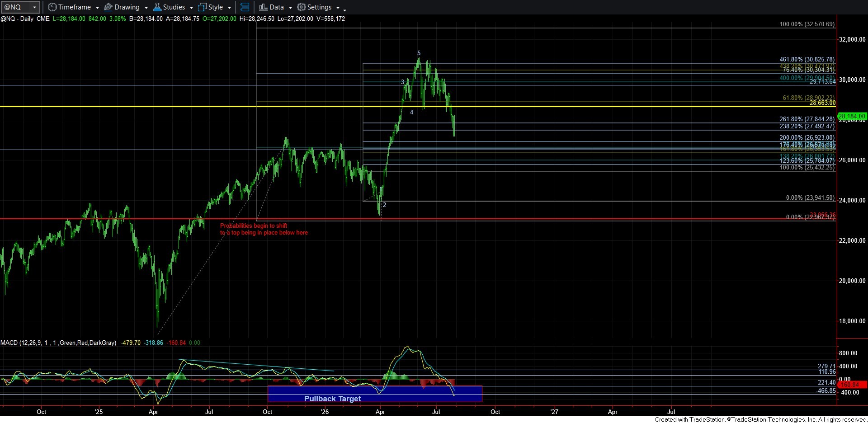Click the Studies flask icon
This screenshot has width=868, height=423.
point(157,7)
